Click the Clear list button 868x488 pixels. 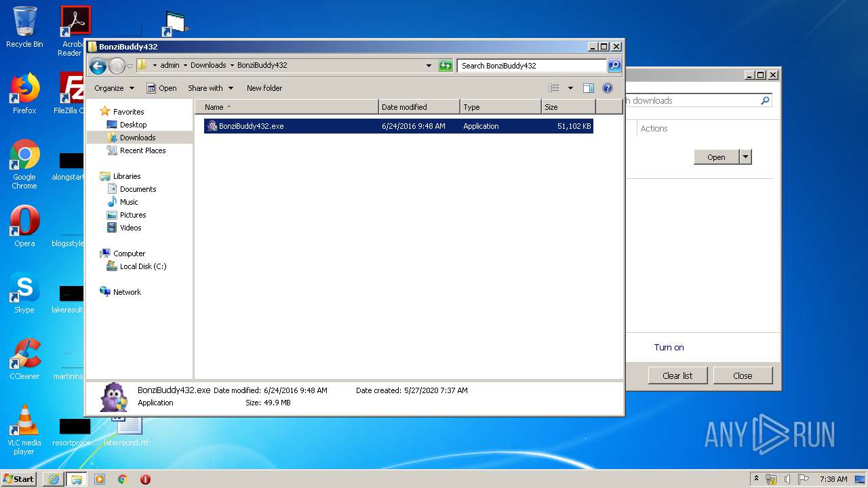coord(677,375)
